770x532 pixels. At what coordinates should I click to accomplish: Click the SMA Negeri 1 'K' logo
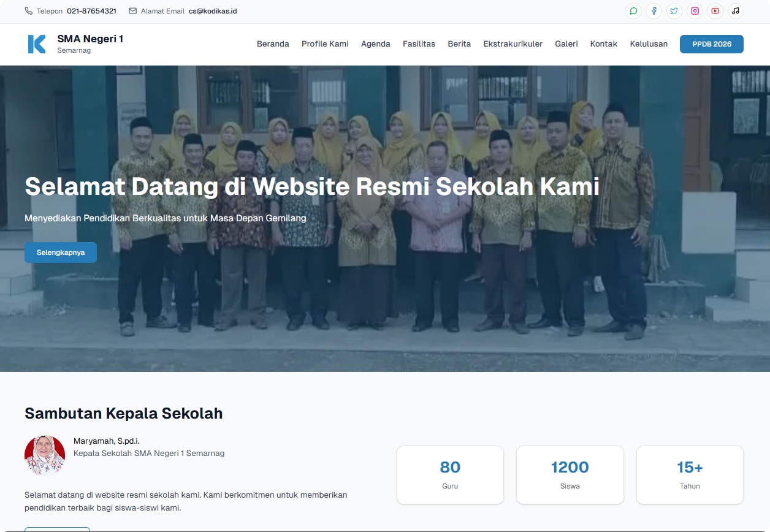[x=36, y=44]
